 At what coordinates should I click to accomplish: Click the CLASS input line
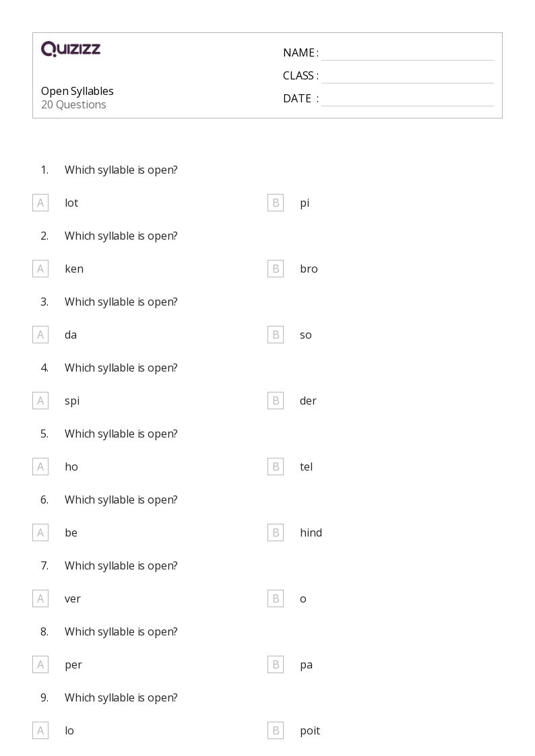[408, 77]
